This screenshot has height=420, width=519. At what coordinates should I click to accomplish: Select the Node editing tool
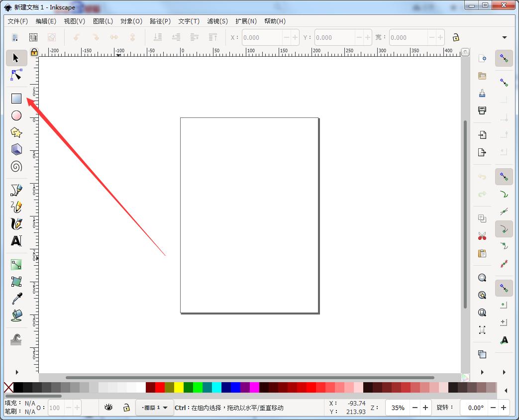click(16, 75)
